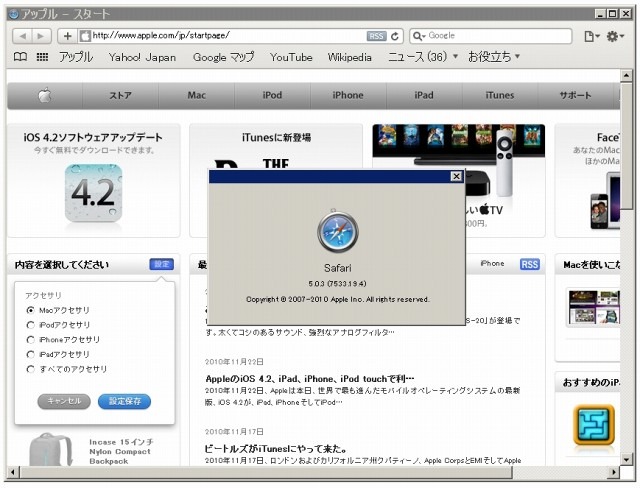Click the Incase backpack product image
The height and width of the screenshot is (488, 640).
[x=52, y=449]
